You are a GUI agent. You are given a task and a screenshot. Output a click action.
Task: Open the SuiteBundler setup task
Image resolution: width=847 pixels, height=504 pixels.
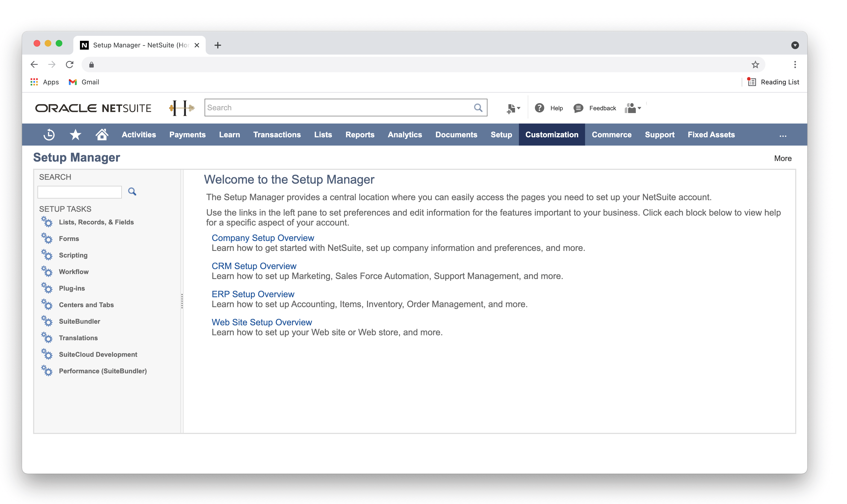click(x=79, y=321)
